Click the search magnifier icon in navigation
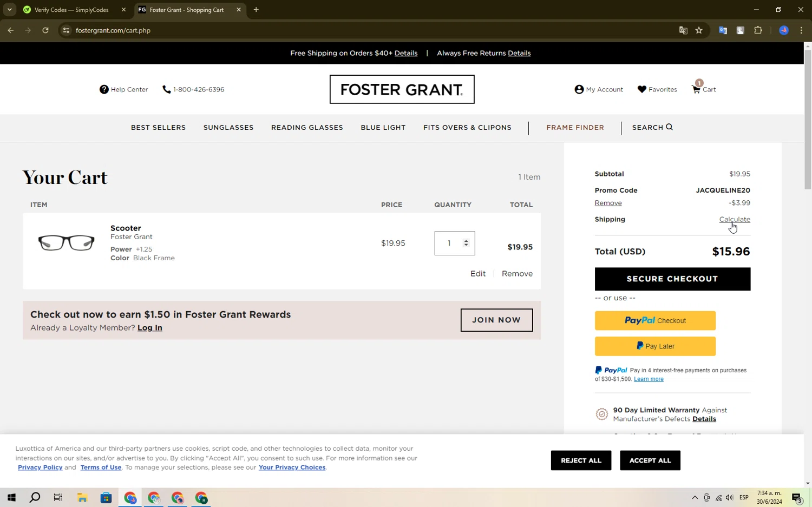812x507 pixels. click(670, 127)
